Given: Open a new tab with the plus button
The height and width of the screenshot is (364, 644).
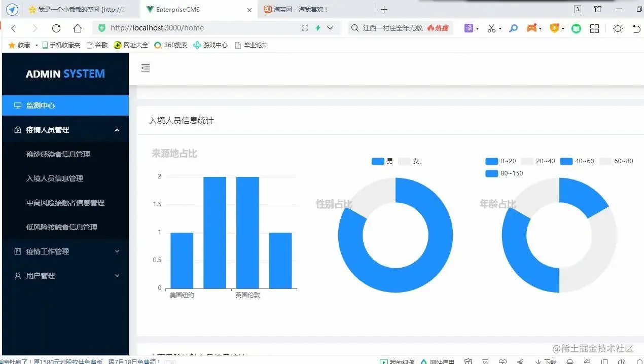Looking at the screenshot, I should (x=384, y=9).
